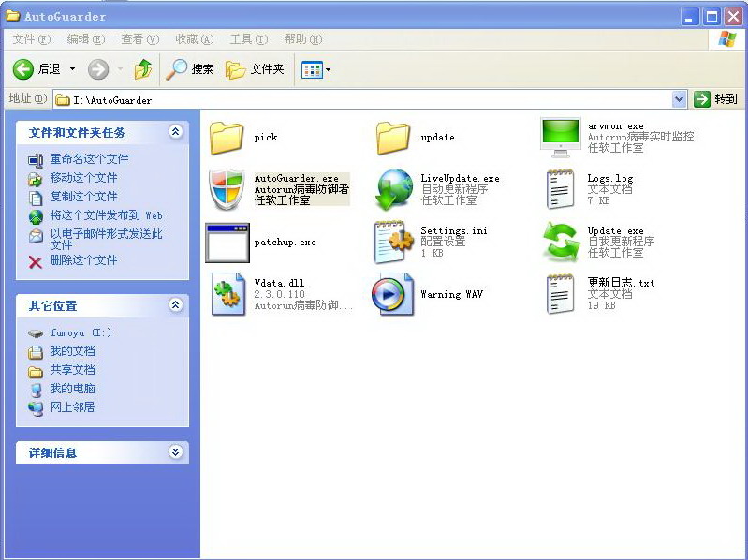Viewport: 748px width, 560px height.
Task: Select the arvmon.exe green monitor icon
Action: pyautogui.click(x=561, y=138)
